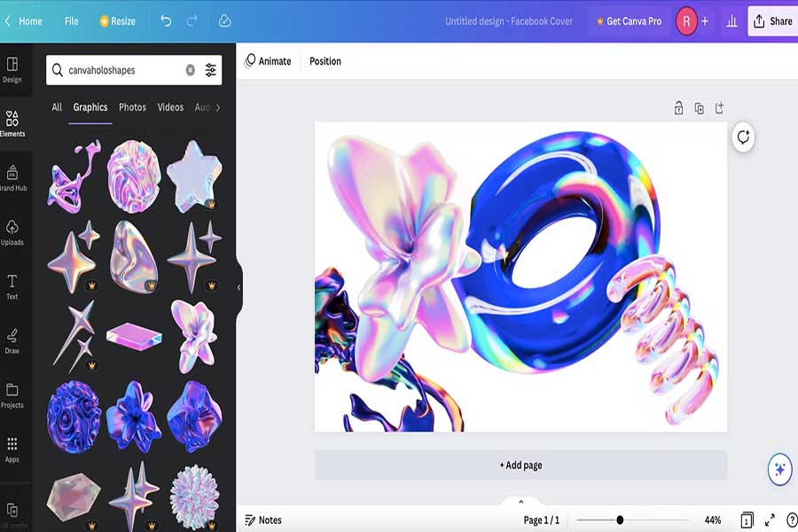Click the refresh sparkle icon beside the canvas
The height and width of the screenshot is (532, 798).
(744, 137)
